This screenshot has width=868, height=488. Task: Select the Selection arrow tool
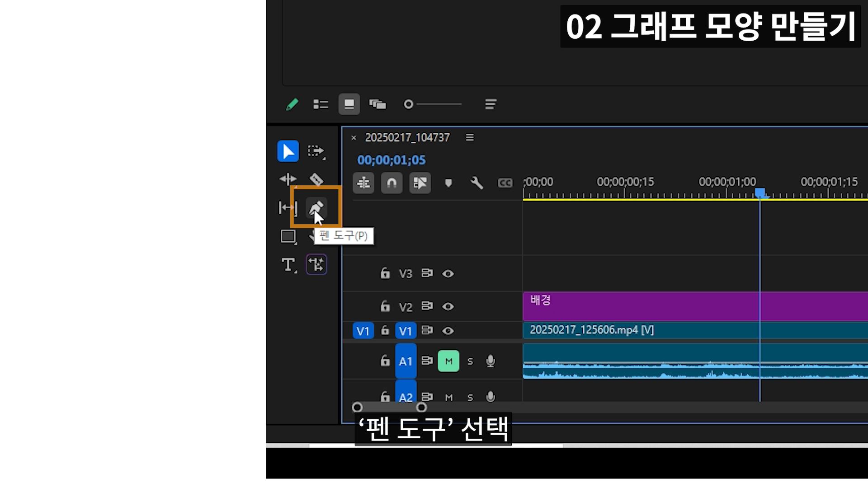coord(288,151)
